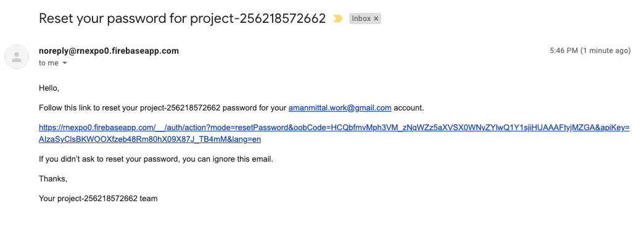Viewport: 644px width, 232px height.
Task: Click the email subject heading text
Action: click(x=182, y=19)
